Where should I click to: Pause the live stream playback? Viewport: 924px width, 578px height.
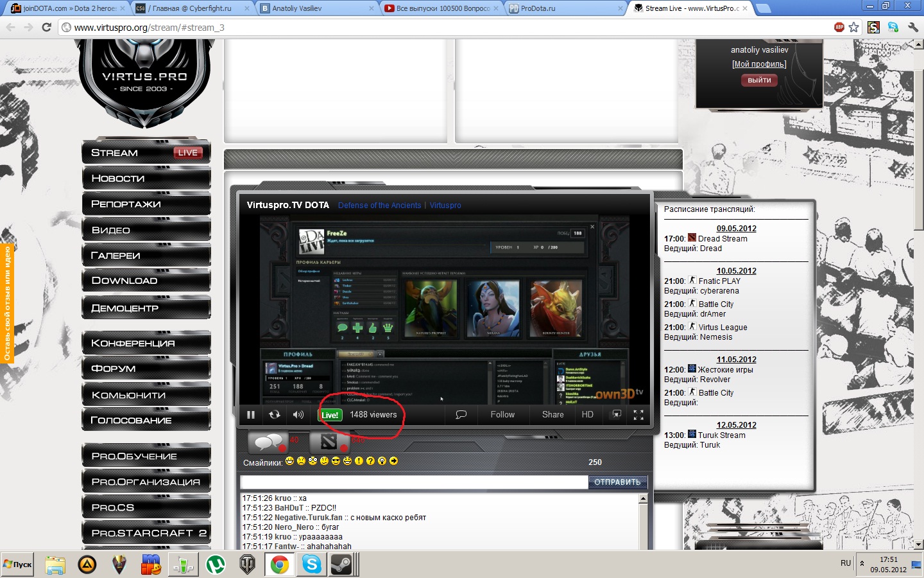click(251, 415)
